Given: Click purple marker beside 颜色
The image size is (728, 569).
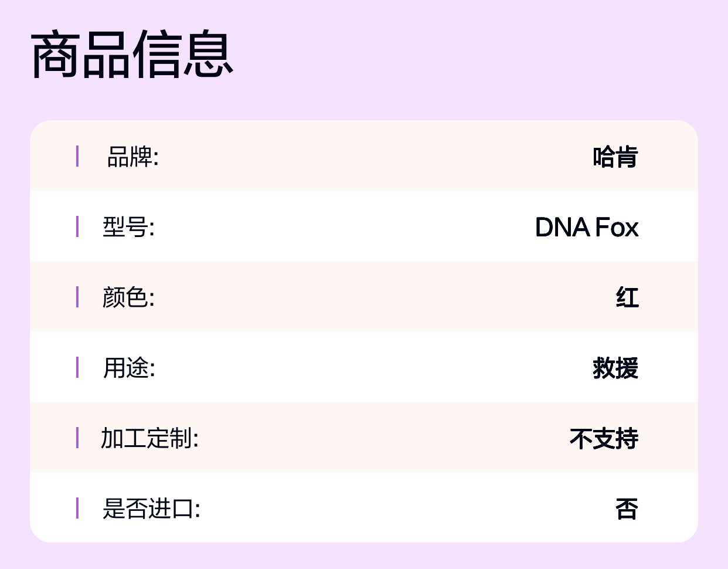Looking at the screenshot, I should tap(77, 297).
